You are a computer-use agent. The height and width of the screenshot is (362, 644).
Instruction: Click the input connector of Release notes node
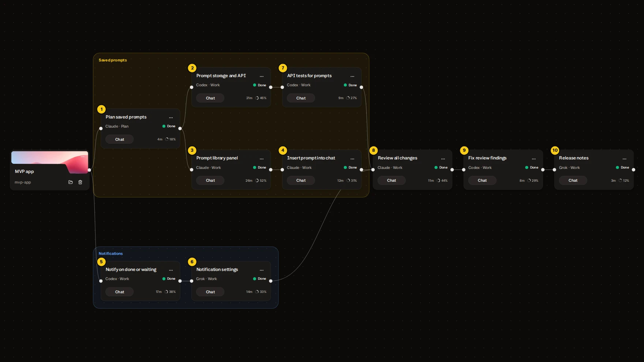[x=555, y=170]
